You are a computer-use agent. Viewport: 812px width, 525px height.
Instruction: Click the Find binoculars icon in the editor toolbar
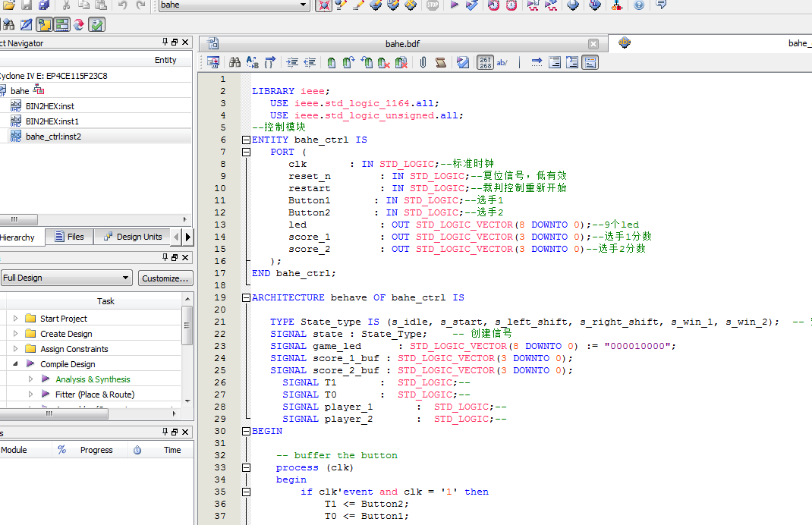coord(235,63)
